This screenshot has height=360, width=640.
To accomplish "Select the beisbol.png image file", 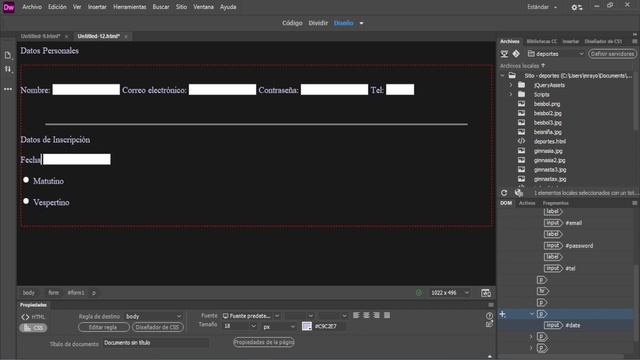I will (547, 104).
